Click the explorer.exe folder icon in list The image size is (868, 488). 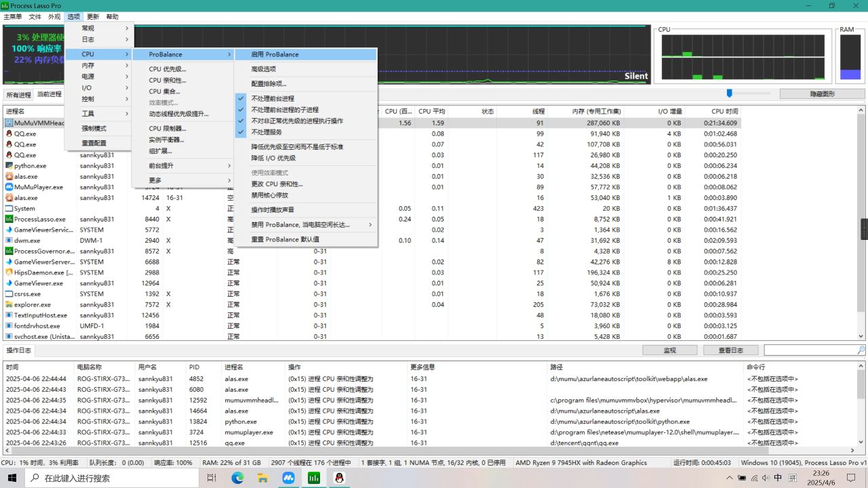(x=9, y=304)
